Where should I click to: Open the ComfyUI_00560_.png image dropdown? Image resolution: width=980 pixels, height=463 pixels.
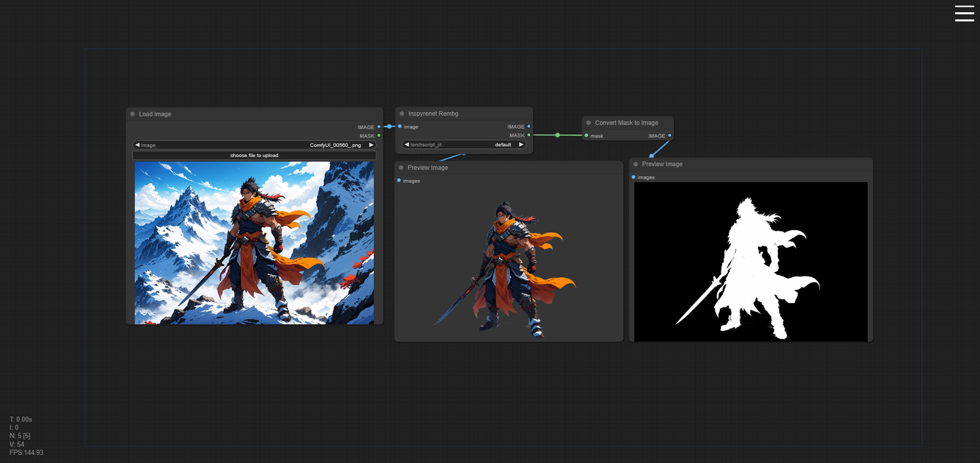(x=254, y=145)
